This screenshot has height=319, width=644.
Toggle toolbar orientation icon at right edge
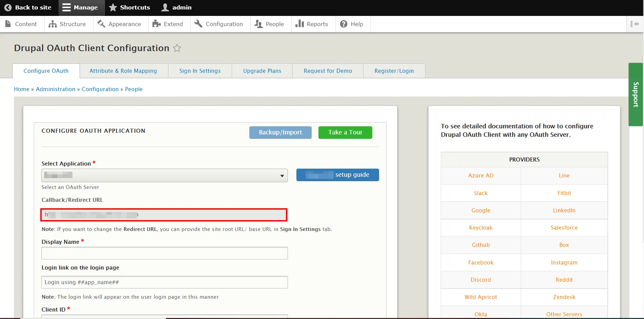(635, 24)
